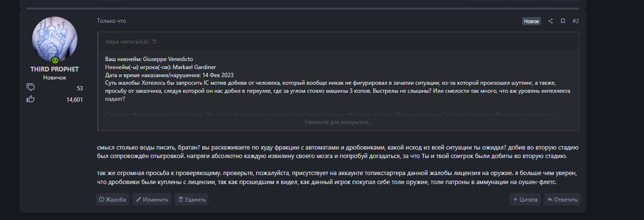Click the green online status badge on the avatar

coord(55,60)
